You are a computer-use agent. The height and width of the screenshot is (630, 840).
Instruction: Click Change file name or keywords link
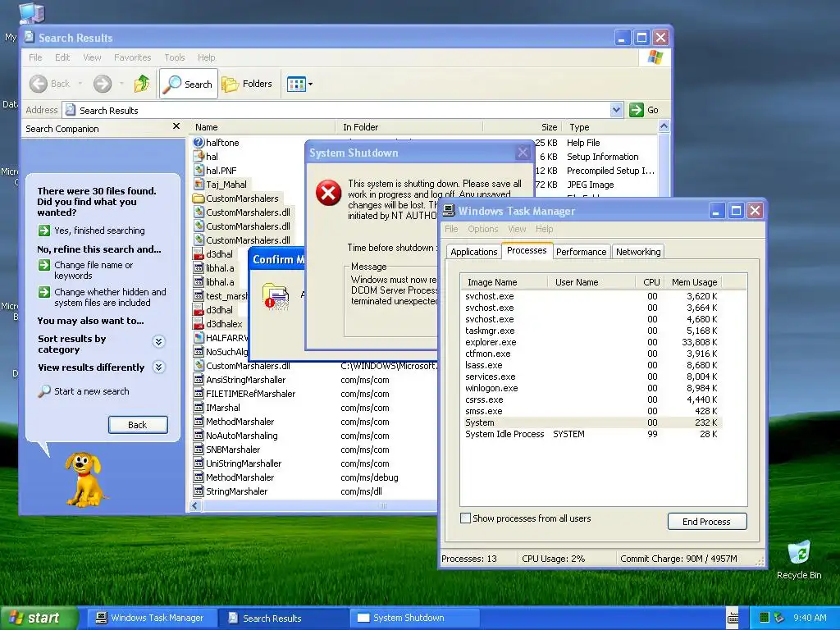tap(94, 270)
